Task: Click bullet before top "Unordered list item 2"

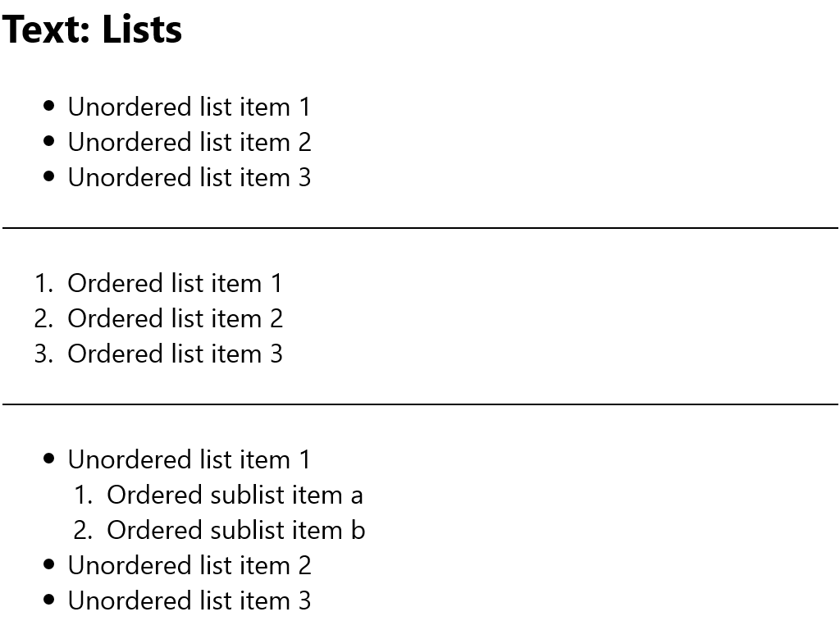Action: tap(49, 141)
